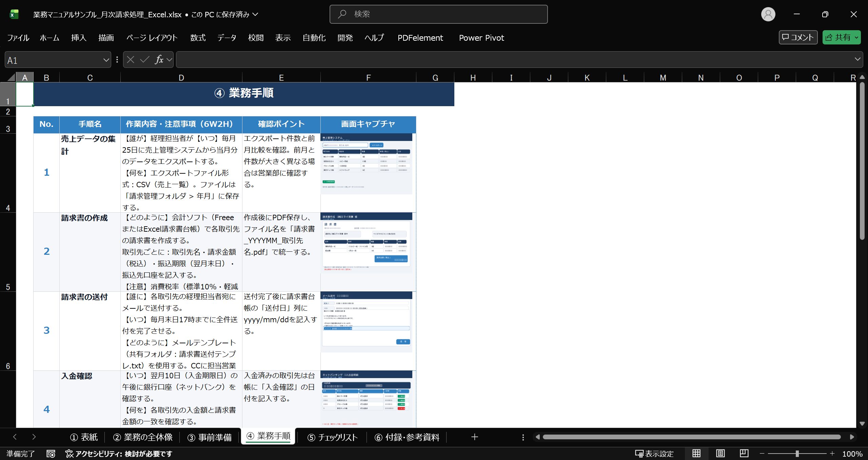This screenshot has width=868, height=460.
Task: Click the Enter checkmark formula icon
Action: point(144,60)
